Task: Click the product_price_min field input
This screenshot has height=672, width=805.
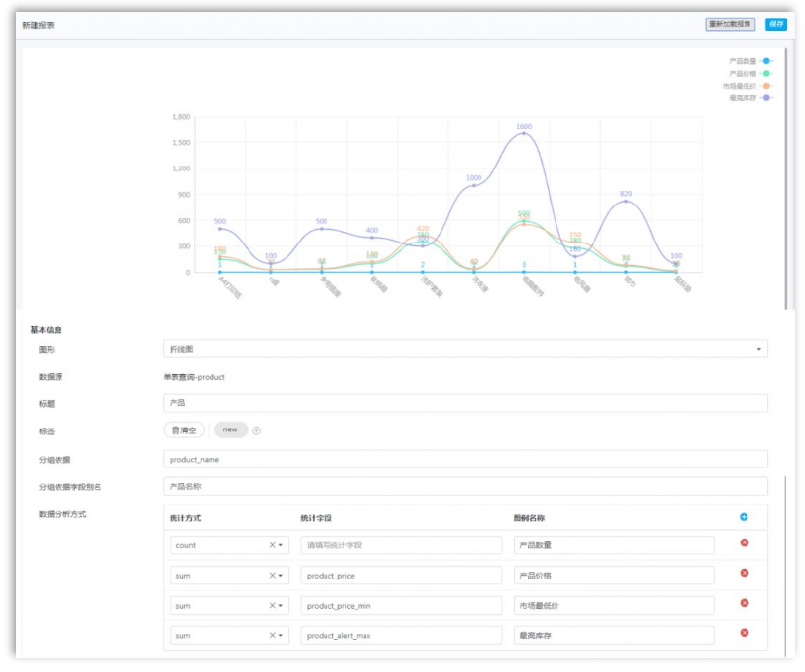Action: [401, 606]
